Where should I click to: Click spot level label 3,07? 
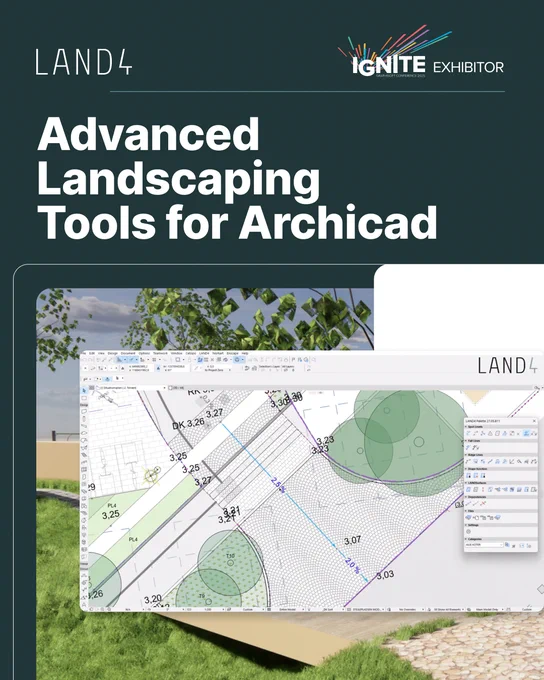(x=353, y=541)
